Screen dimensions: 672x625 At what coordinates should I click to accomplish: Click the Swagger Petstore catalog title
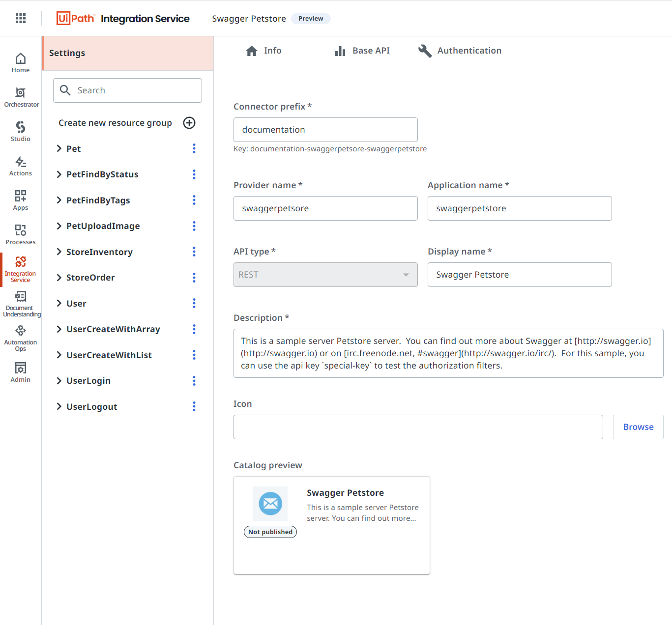point(346,493)
